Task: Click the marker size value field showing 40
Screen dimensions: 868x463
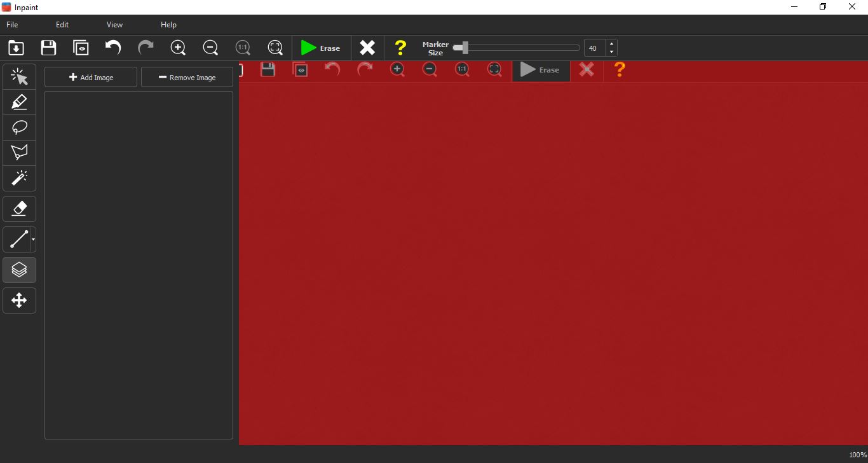Action: tap(594, 48)
